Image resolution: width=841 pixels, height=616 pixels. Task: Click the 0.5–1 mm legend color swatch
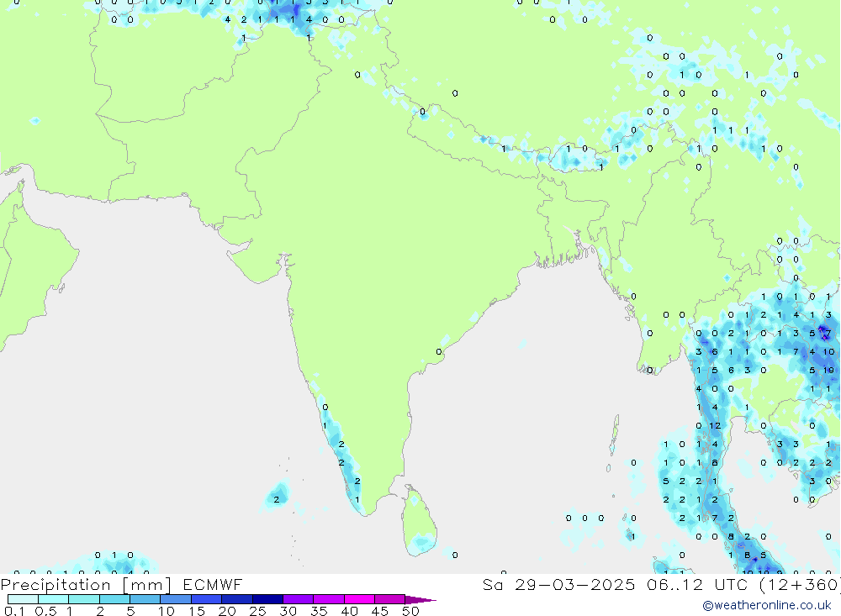coord(54,599)
